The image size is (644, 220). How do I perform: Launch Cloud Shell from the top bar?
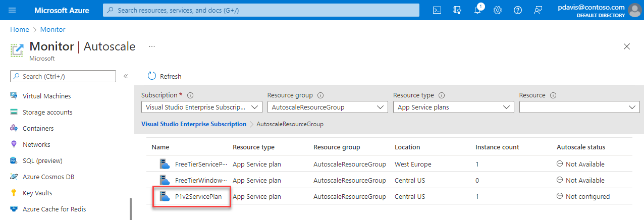[438, 10]
